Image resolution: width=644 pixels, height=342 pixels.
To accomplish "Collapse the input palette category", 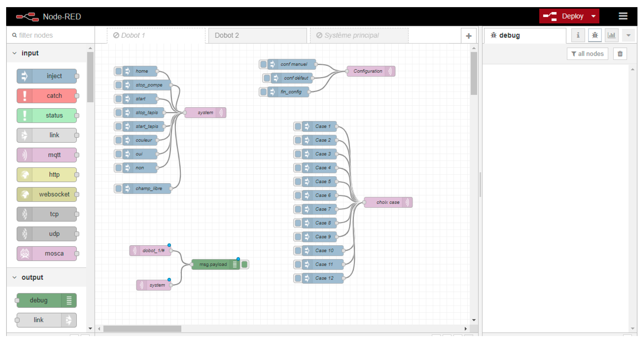I will click(14, 53).
